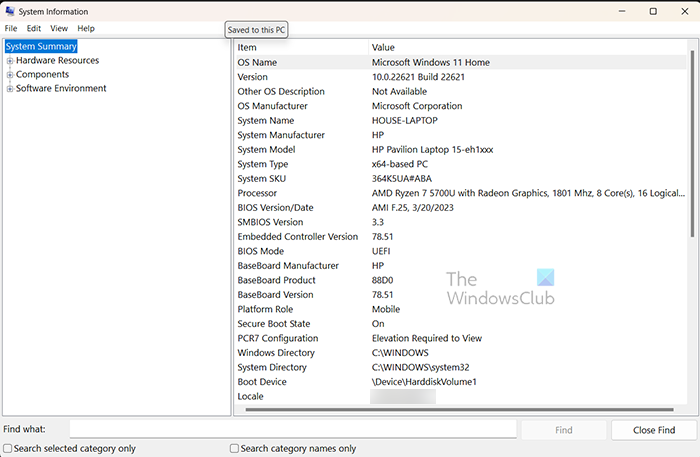Click the value HOUSE-LAPTOP
700x457 pixels.
click(404, 120)
